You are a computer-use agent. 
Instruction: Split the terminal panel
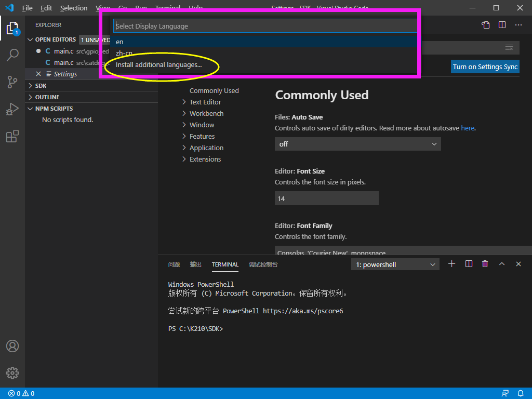coord(469,264)
